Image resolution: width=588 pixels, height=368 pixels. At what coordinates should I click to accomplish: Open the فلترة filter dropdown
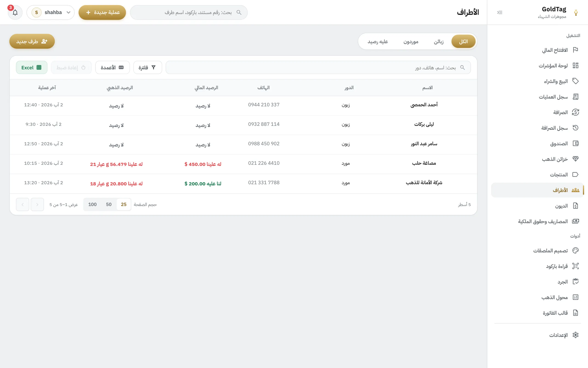click(x=147, y=67)
